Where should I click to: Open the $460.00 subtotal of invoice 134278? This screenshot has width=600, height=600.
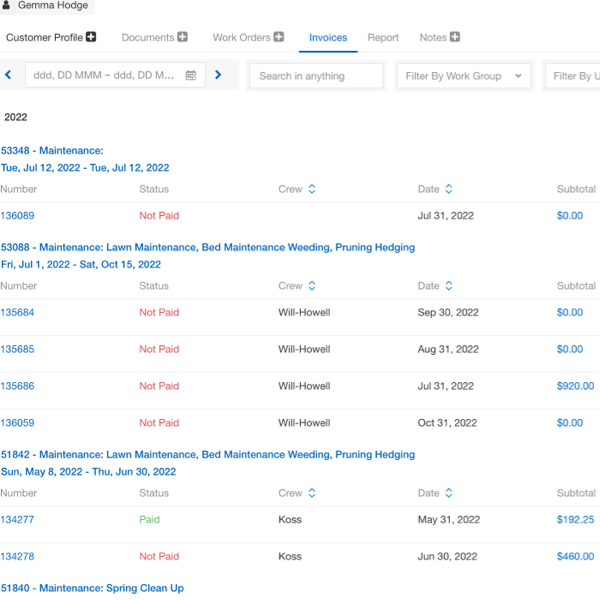tap(575, 556)
